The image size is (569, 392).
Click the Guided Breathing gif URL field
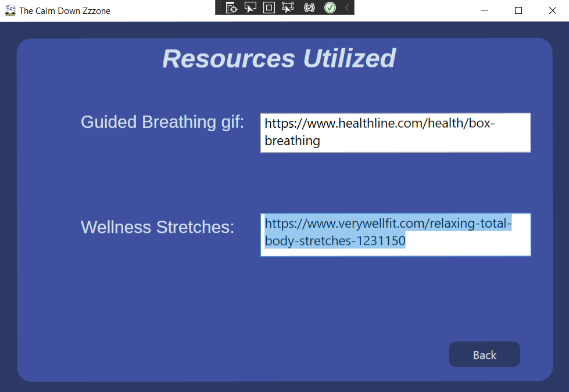[x=396, y=133]
